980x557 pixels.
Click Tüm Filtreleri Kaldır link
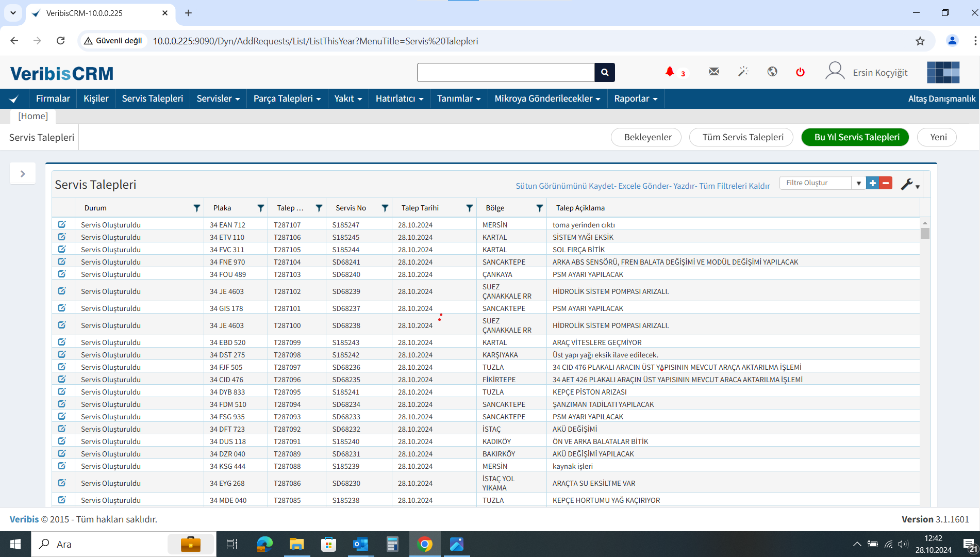735,186
